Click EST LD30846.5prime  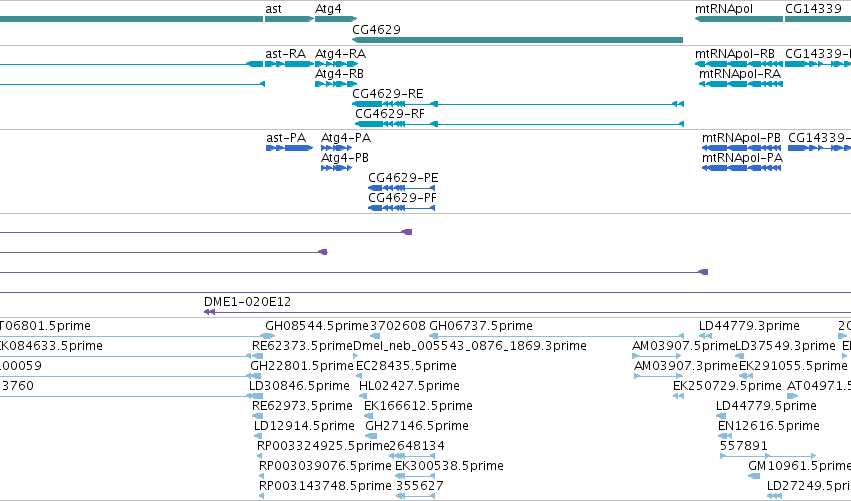click(x=299, y=386)
